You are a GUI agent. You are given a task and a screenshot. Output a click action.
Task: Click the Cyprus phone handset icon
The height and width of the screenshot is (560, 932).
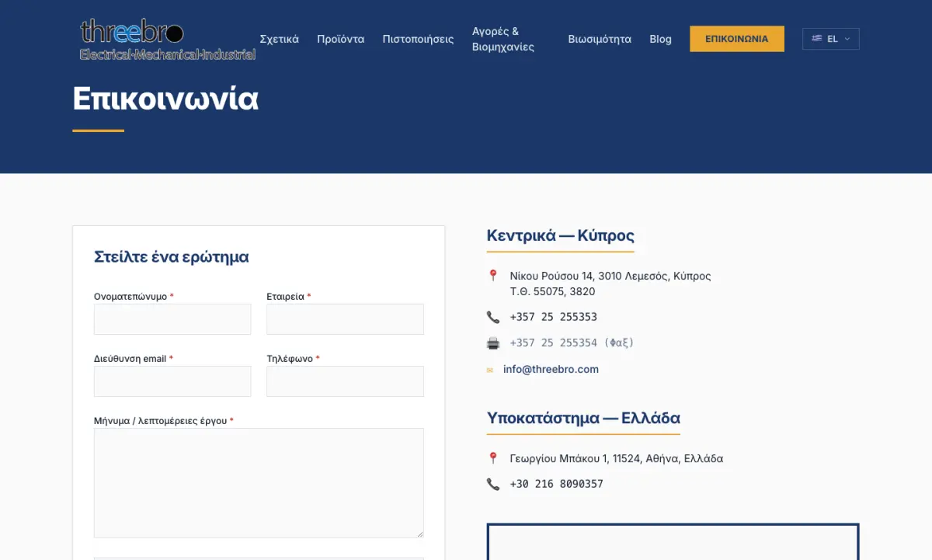[493, 317]
